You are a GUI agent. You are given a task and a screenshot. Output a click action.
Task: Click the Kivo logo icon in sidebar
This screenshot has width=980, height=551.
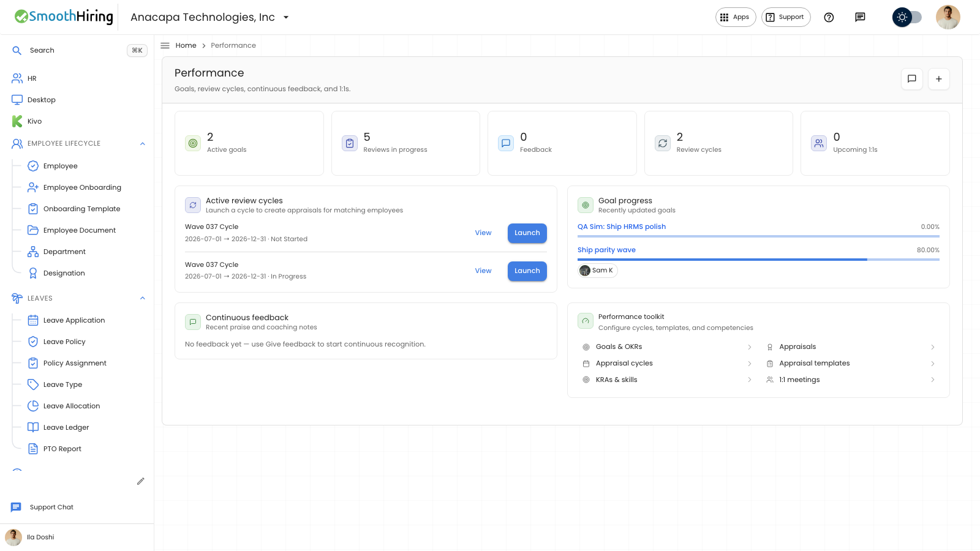[x=17, y=121]
